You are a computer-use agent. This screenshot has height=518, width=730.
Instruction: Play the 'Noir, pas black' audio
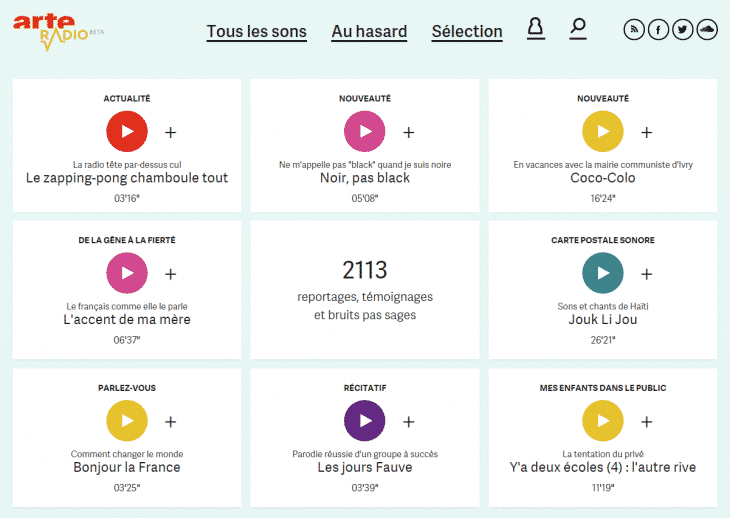(x=364, y=132)
